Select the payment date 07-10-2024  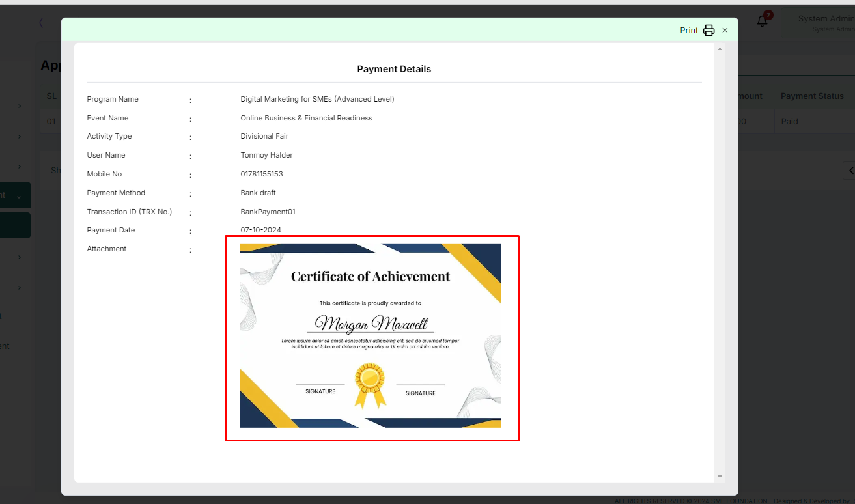[260, 230]
